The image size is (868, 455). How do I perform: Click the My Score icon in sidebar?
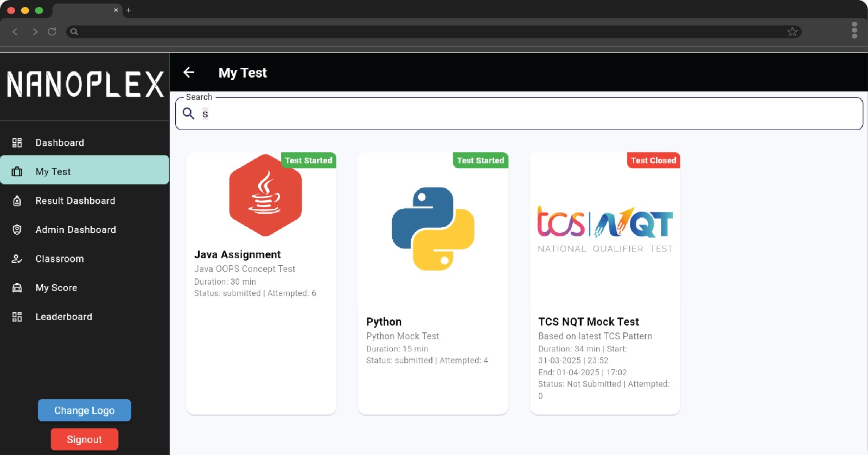(x=17, y=287)
